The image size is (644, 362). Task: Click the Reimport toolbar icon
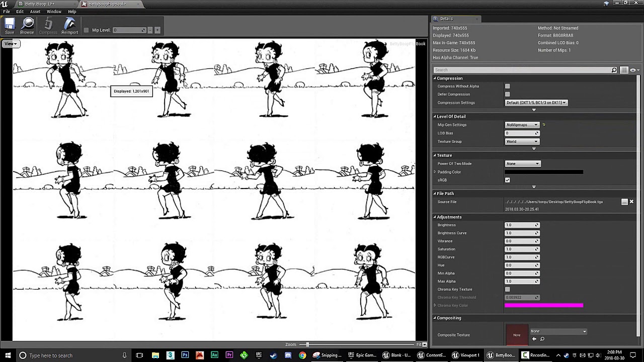point(70,26)
